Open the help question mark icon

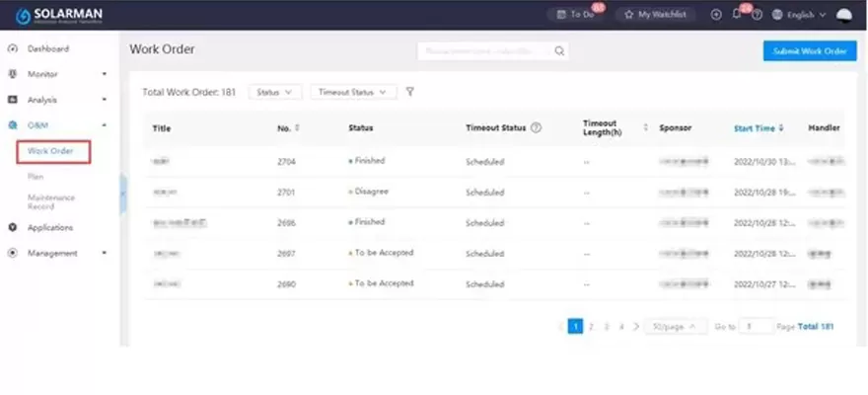point(757,15)
